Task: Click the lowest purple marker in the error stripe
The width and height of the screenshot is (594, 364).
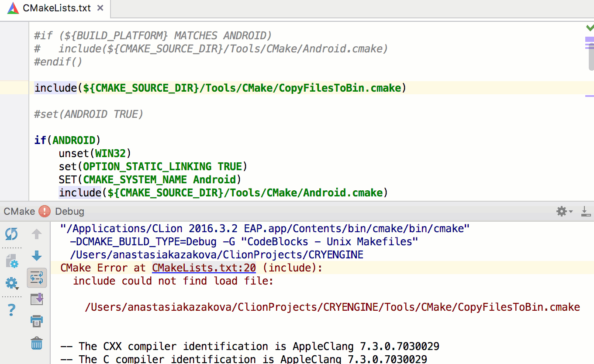Action: [x=590, y=96]
